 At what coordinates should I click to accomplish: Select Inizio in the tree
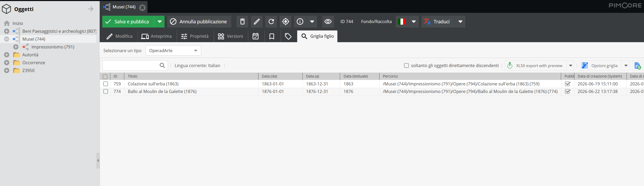[18, 23]
